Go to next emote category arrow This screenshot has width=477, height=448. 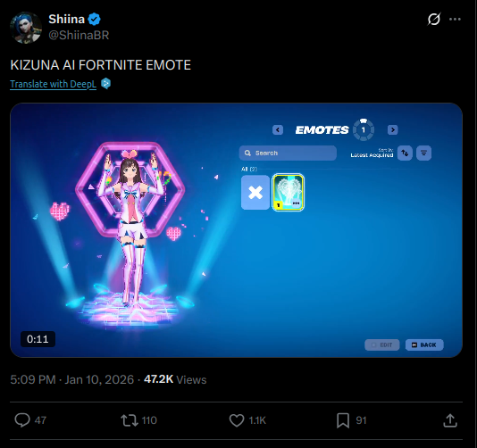(x=393, y=130)
